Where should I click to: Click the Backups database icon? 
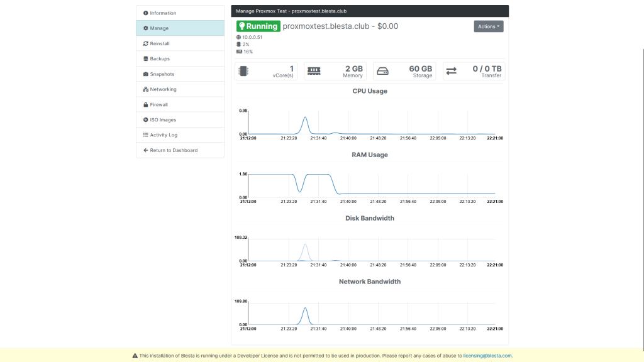click(146, 59)
